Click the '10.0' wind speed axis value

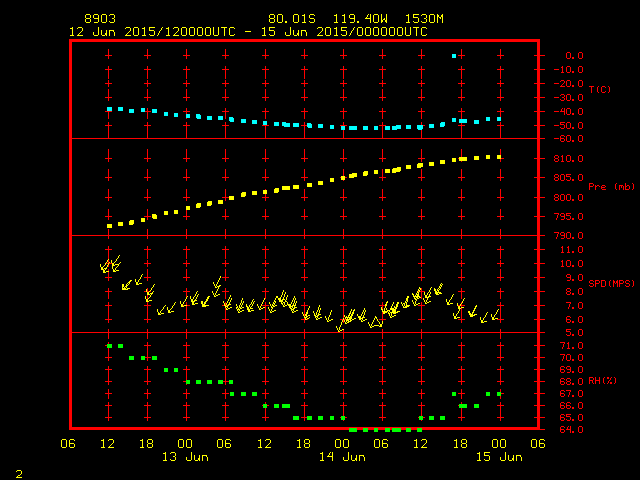(x=571, y=264)
